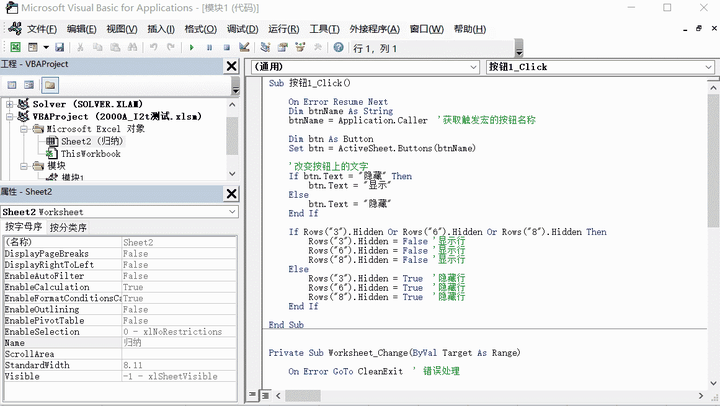Click the View Code icon in project panel
The height and width of the screenshot is (406, 720).
pyautogui.click(x=12, y=85)
